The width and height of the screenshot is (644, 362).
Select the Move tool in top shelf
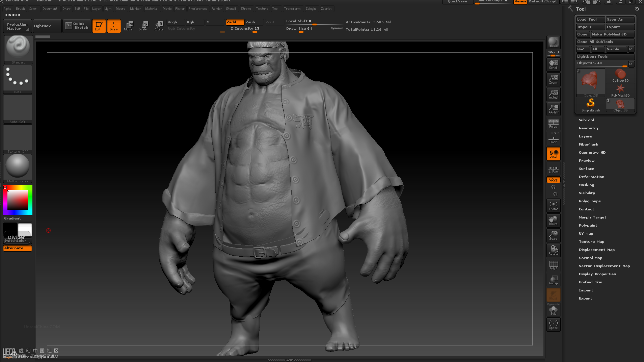point(128,26)
